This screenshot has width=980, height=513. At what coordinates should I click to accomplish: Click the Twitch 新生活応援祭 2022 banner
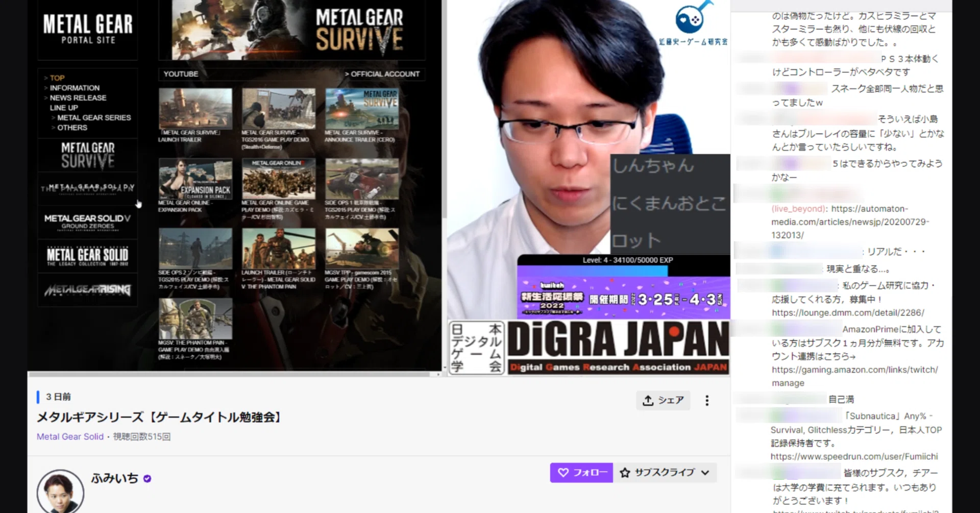(x=624, y=298)
